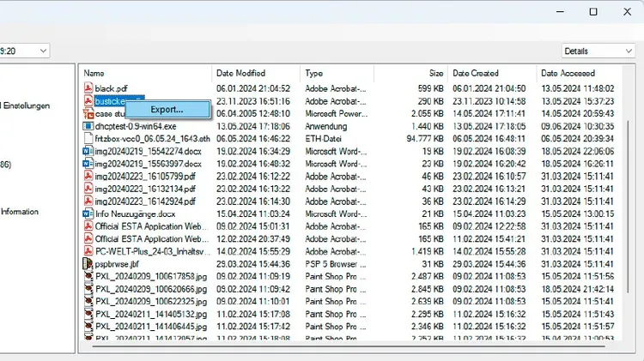Screen dimensions: 644x361
Task: Click the 94.777 KB size cell
Action: click(x=425, y=139)
